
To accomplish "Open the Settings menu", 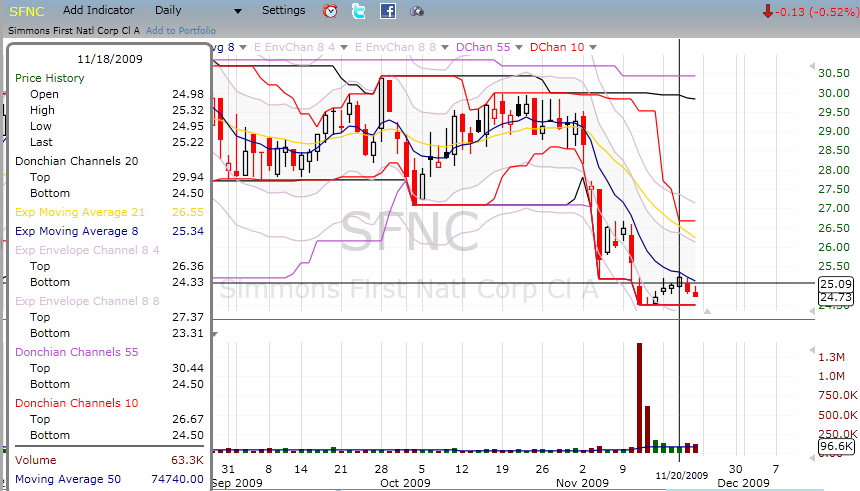I will tap(284, 10).
